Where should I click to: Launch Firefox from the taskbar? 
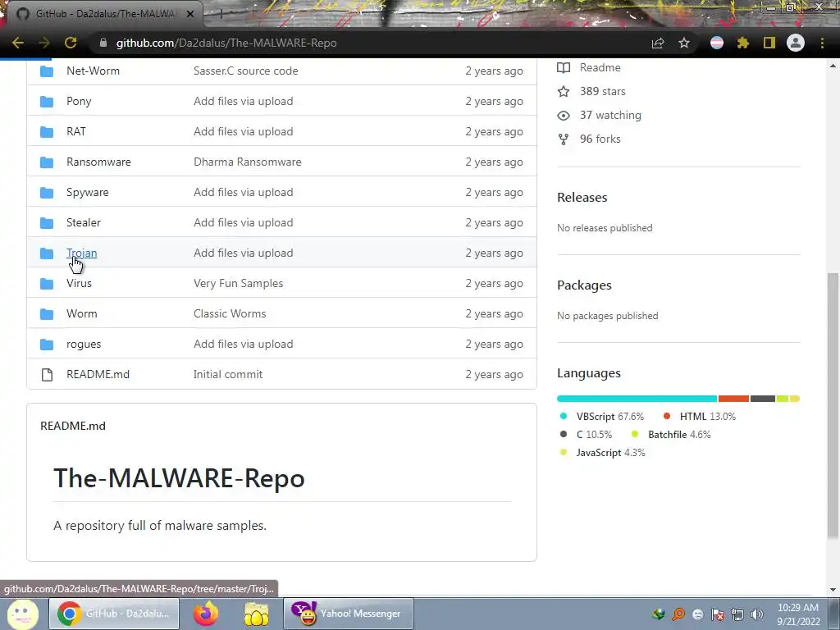point(206,614)
